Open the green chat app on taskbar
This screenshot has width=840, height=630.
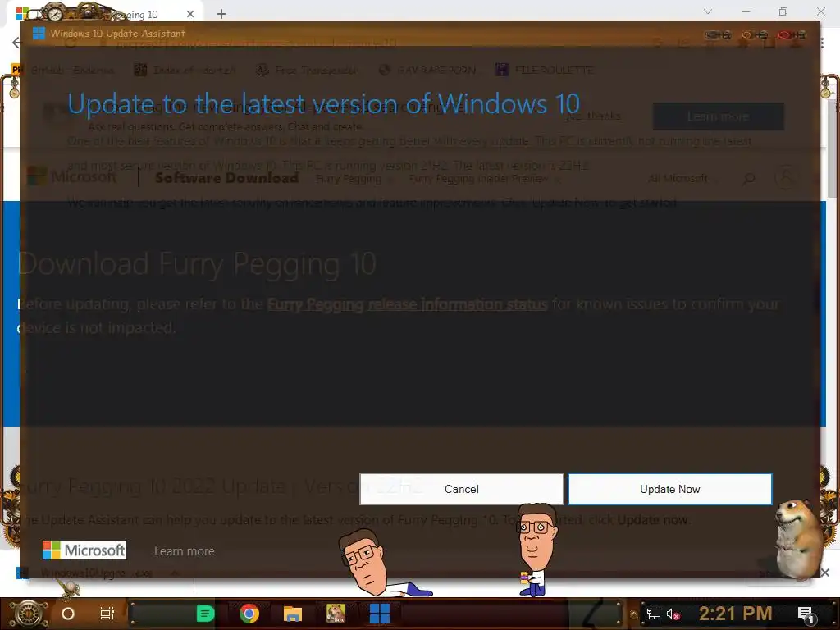205,614
